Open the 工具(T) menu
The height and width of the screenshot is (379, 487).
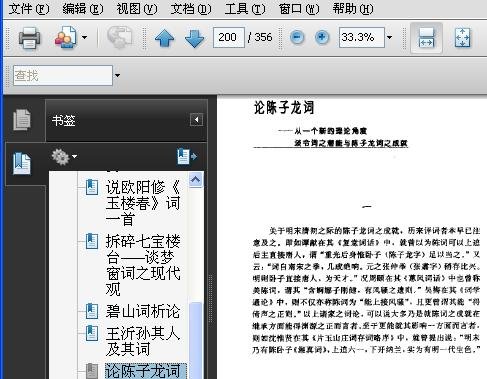245,8
